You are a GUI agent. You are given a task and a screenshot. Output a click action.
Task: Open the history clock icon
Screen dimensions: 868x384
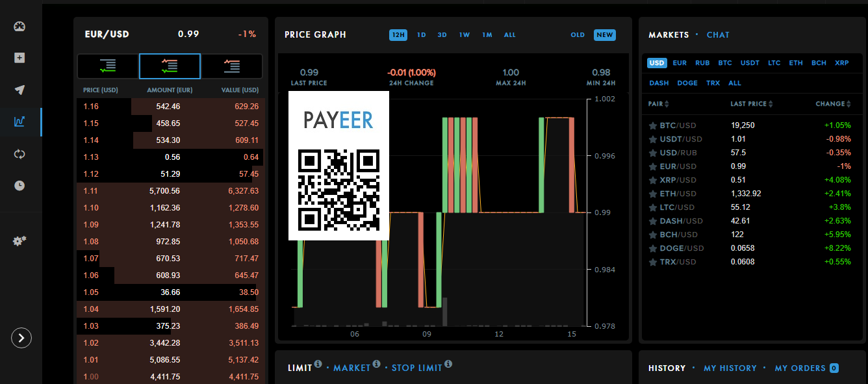point(19,186)
